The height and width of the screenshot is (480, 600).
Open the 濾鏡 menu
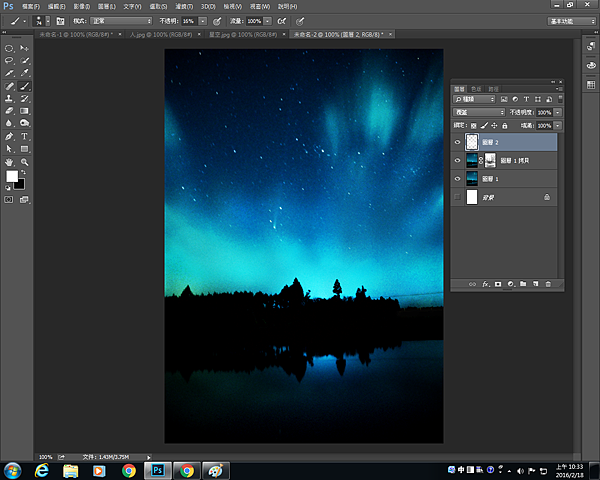[x=185, y=6]
